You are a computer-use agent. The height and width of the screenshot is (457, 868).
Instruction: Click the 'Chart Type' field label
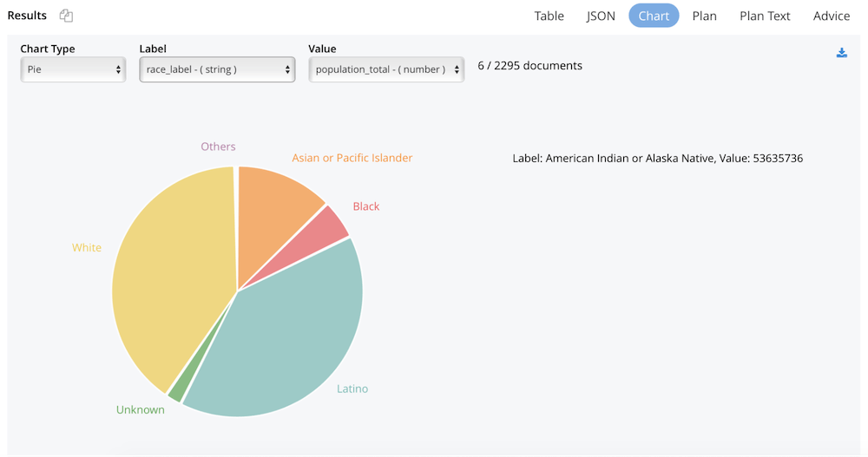(48, 49)
